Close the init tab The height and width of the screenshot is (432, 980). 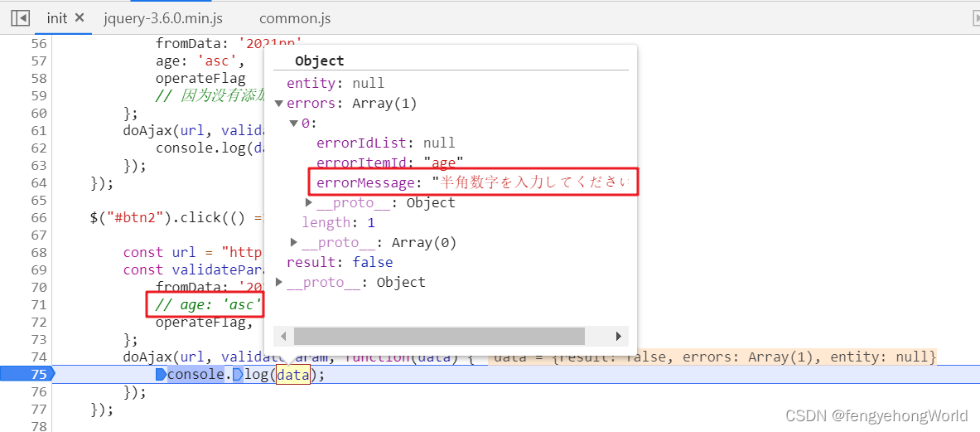click(x=80, y=18)
